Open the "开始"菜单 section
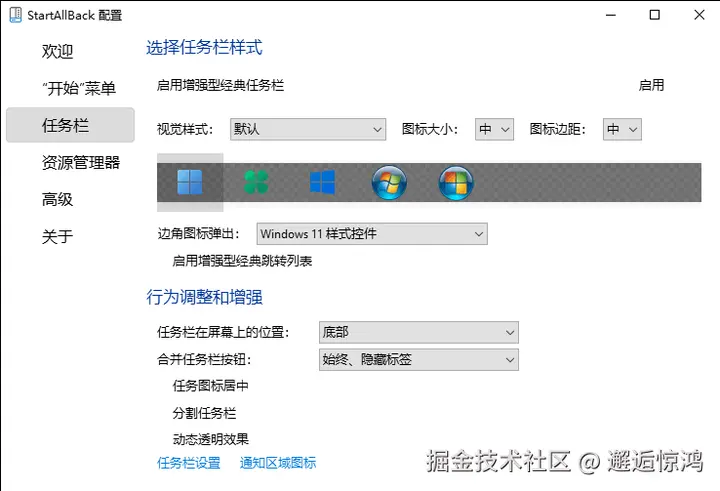Viewport: 720px width, 491px height. coord(79,88)
